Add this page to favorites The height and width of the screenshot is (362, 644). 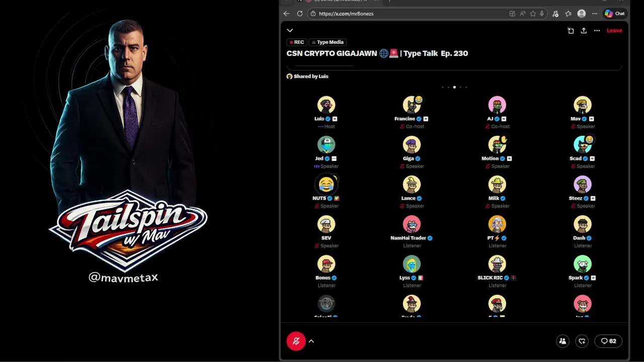click(x=533, y=14)
